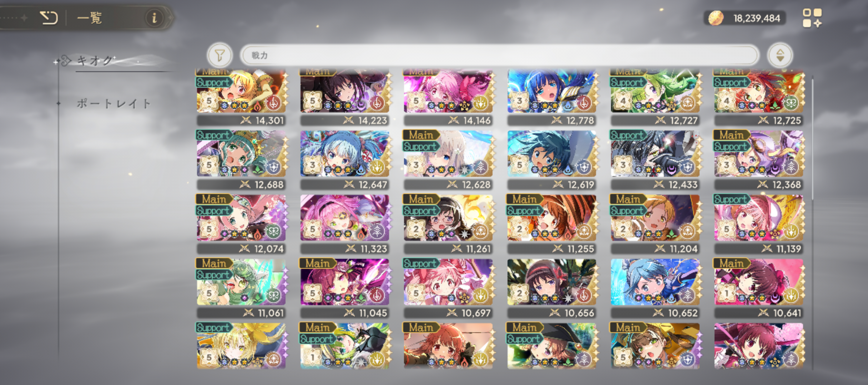
Task: Click the back arrow icon
Action: 49,17
